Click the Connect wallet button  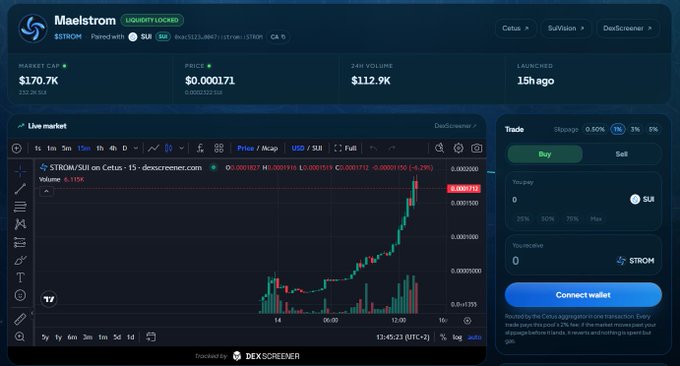coord(583,295)
